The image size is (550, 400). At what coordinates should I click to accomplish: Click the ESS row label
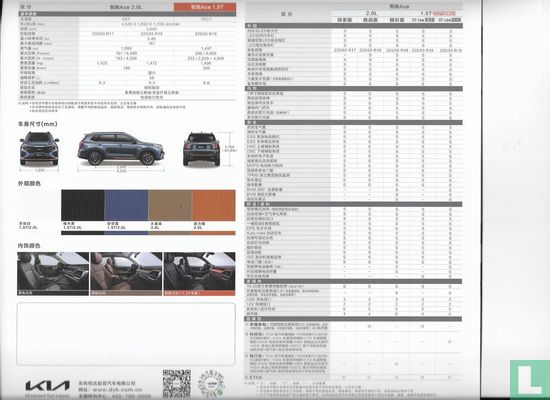(263, 136)
